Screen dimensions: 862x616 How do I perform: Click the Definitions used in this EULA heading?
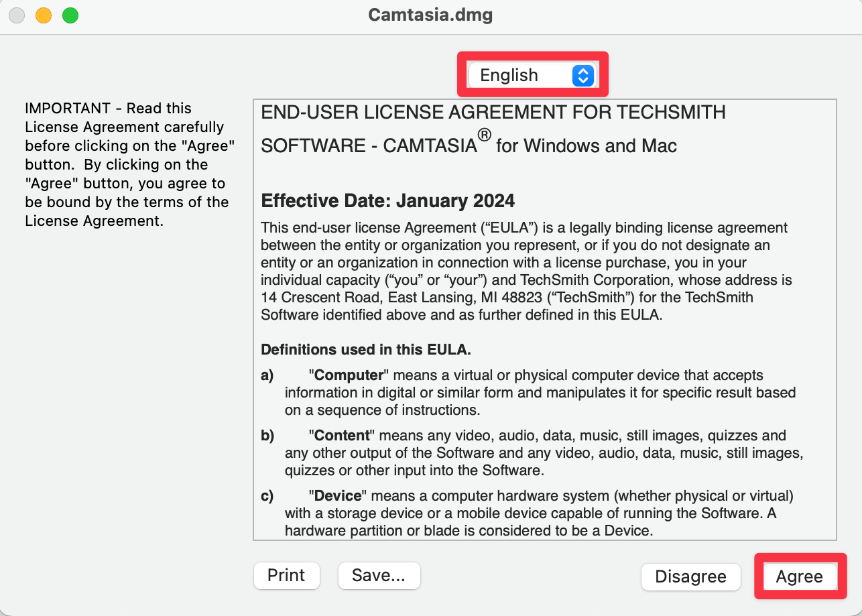pyautogui.click(x=366, y=349)
